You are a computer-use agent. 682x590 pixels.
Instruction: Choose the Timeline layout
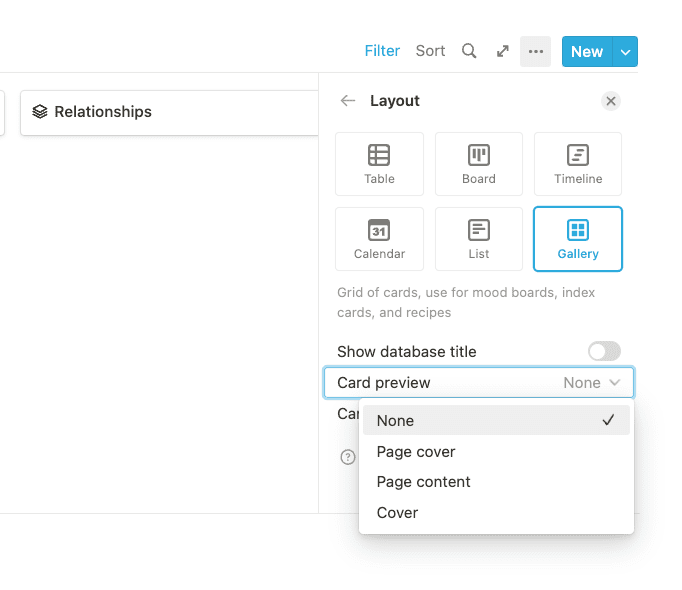(578, 164)
